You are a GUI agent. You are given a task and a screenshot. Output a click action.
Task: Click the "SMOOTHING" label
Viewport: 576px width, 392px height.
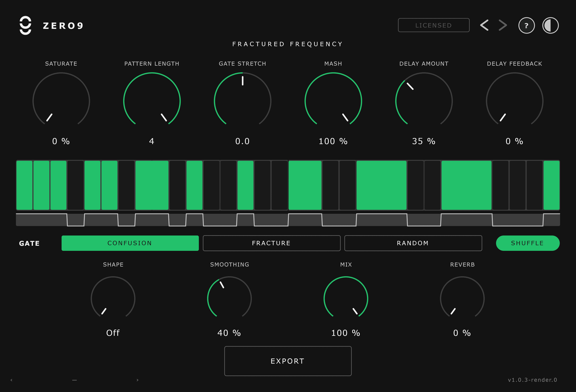pos(230,265)
